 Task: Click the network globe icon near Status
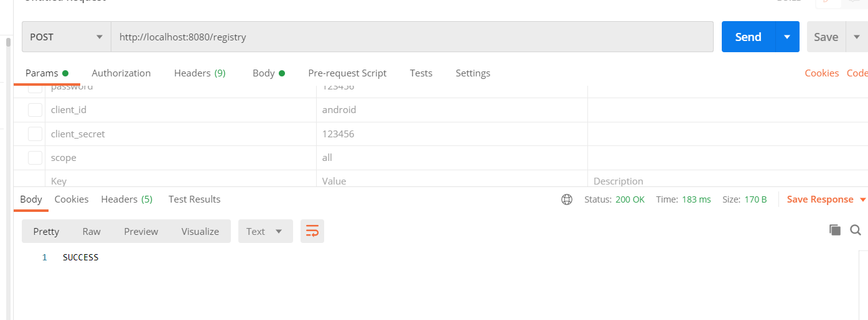567,199
